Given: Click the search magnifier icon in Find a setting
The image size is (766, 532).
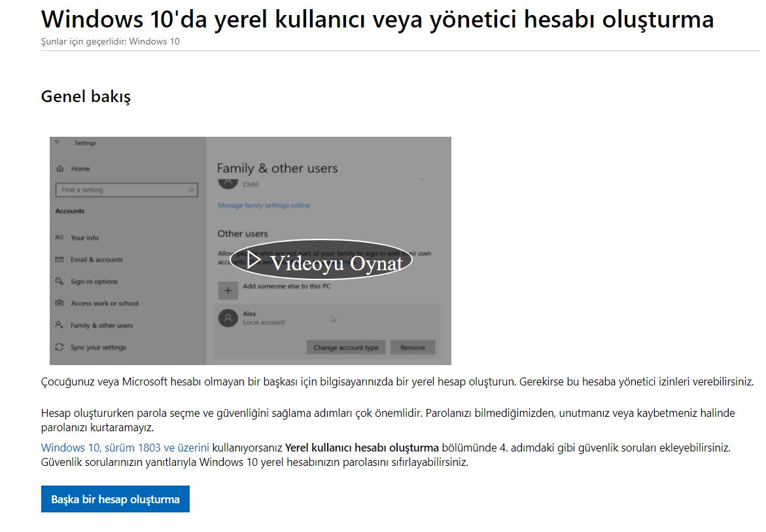Looking at the screenshot, I should 191,190.
